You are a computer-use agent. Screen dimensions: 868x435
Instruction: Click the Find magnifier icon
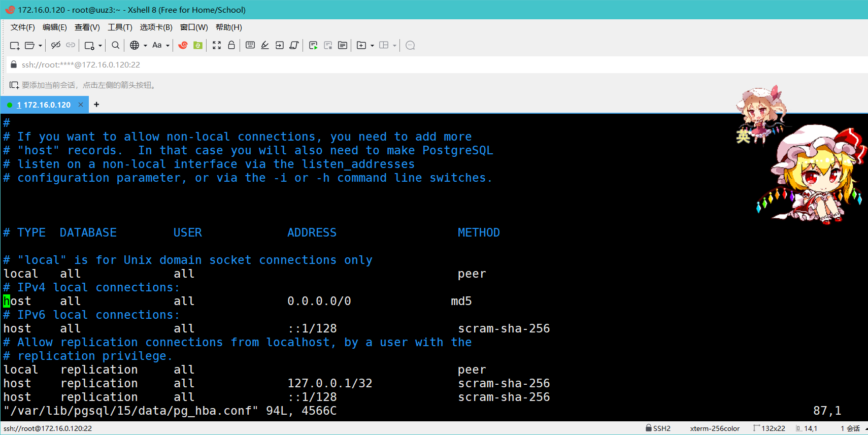(x=116, y=45)
